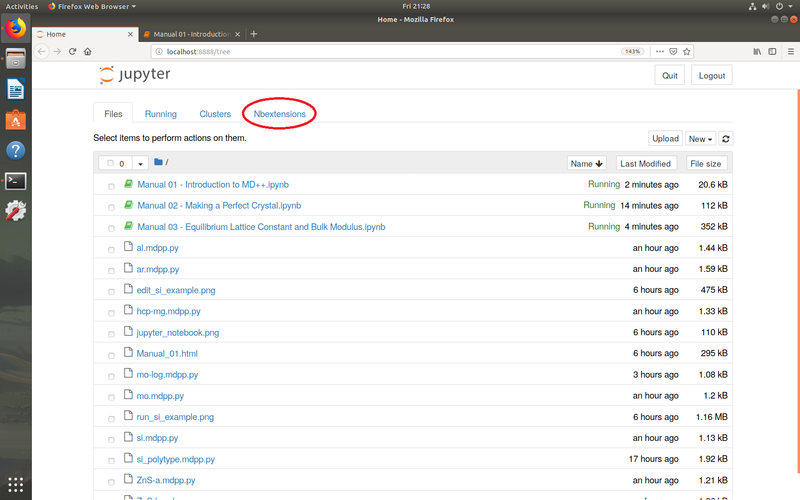Open the Firefox library icon
Viewport: 800px width, 500px height.
tap(757, 52)
